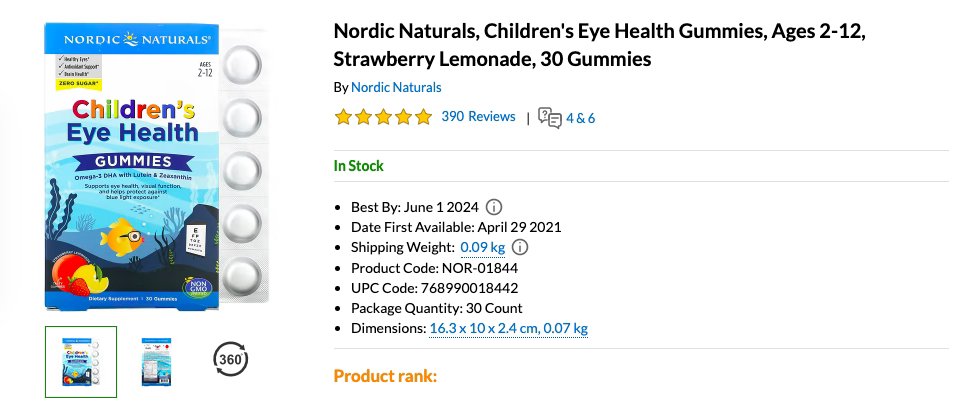Viewport: 956px width, 404px height.
Task: Click the questions and answers chat icon
Action: click(549, 117)
